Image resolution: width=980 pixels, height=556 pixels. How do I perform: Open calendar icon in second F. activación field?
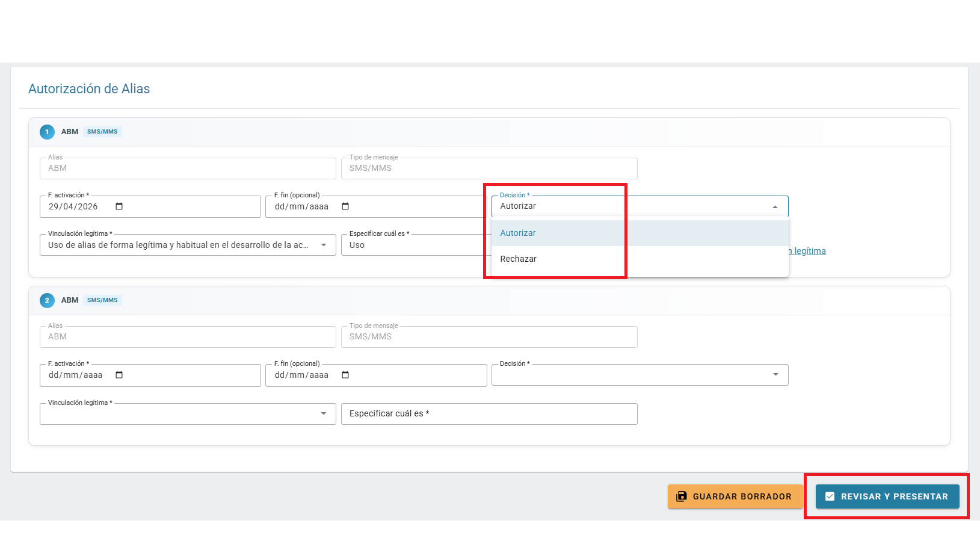pyautogui.click(x=119, y=375)
